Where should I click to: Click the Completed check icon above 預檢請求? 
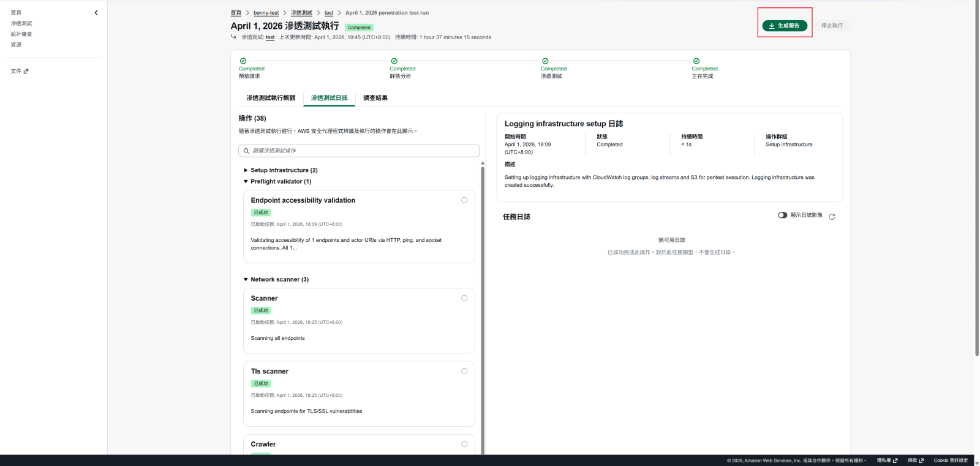coord(243,61)
